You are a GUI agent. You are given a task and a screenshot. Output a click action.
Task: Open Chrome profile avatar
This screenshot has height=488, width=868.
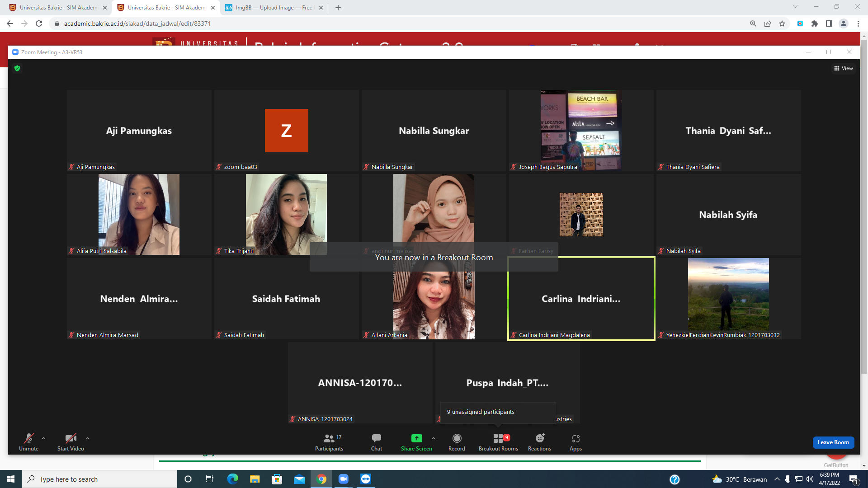coord(844,23)
